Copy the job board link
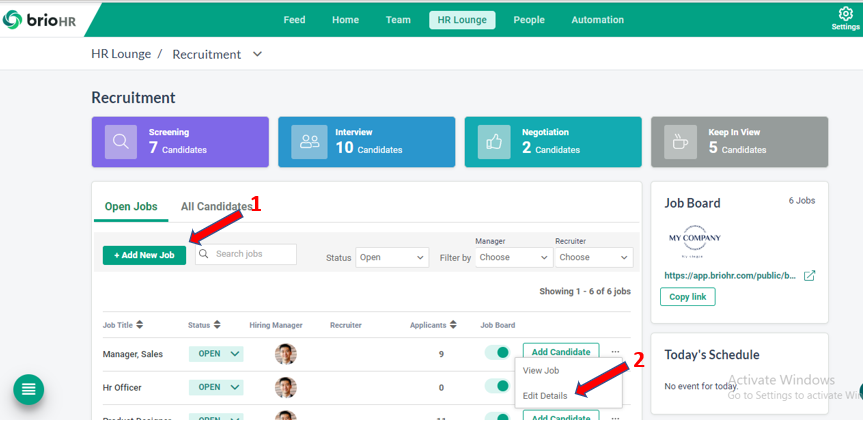Image resolution: width=863 pixels, height=422 pixels. coord(687,297)
